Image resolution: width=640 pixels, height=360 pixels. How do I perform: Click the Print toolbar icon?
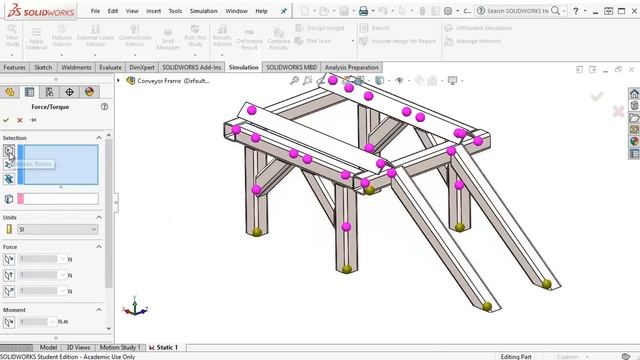[363, 11]
